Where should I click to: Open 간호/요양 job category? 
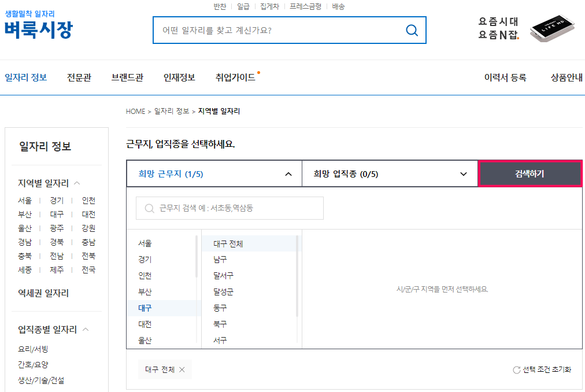click(x=33, y=365)
